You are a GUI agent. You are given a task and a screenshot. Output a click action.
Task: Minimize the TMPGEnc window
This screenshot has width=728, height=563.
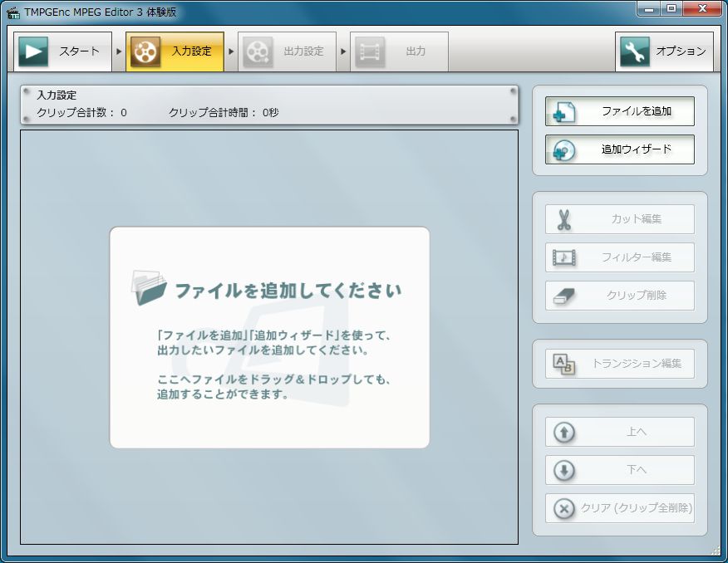(649, 9)
